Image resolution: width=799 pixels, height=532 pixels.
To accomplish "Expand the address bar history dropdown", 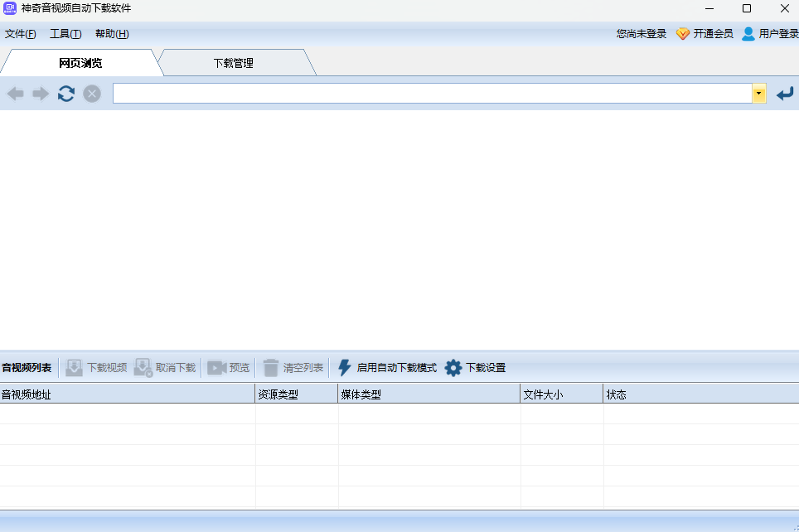I will pyautogui.click(x=759, y=94).
